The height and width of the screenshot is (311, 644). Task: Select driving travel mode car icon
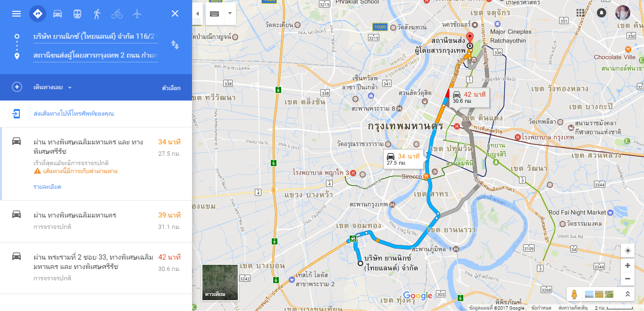[x=58, y=14]
